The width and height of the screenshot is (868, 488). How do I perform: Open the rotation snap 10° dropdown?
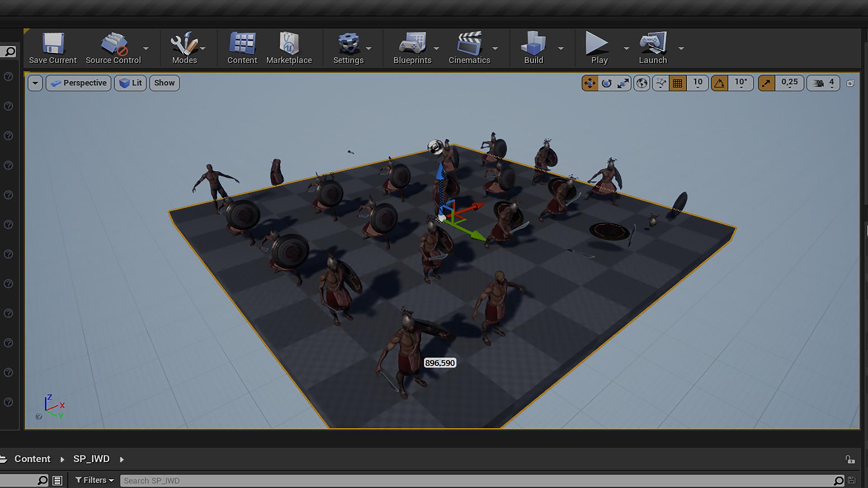[741, 83]
